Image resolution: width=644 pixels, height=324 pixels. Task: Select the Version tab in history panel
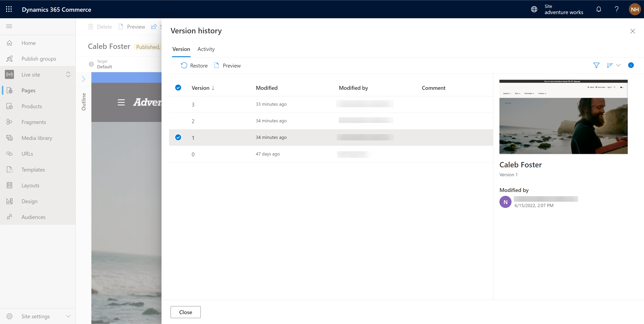click(x=181, y=49)
